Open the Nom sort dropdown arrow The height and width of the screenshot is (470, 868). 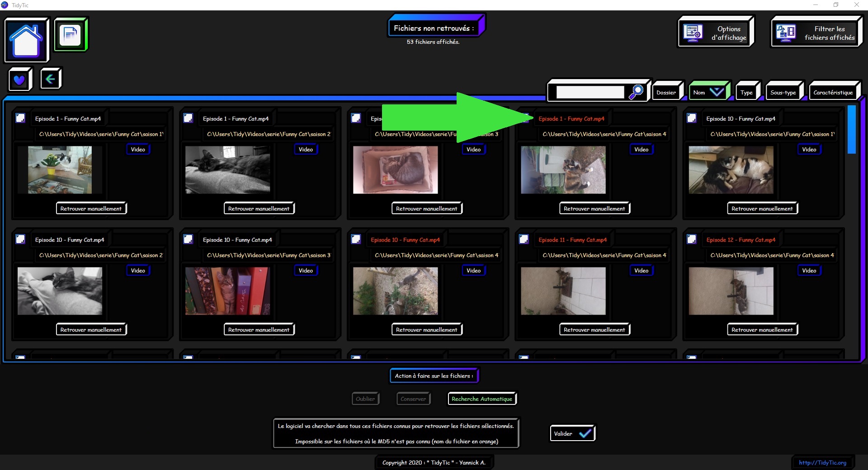pyautogui.click(x=717, y=92)
